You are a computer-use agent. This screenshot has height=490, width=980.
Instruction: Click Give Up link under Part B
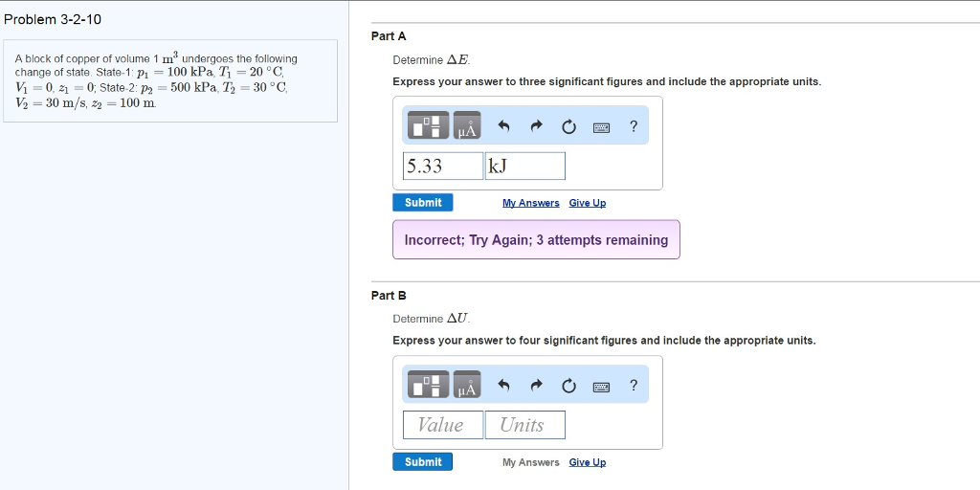tap(587, 462)
